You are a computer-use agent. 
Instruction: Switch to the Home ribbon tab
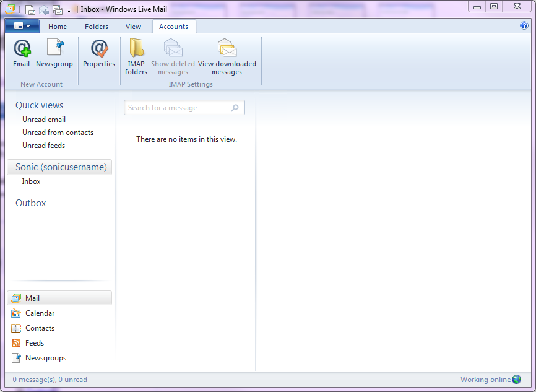(58, 27)
